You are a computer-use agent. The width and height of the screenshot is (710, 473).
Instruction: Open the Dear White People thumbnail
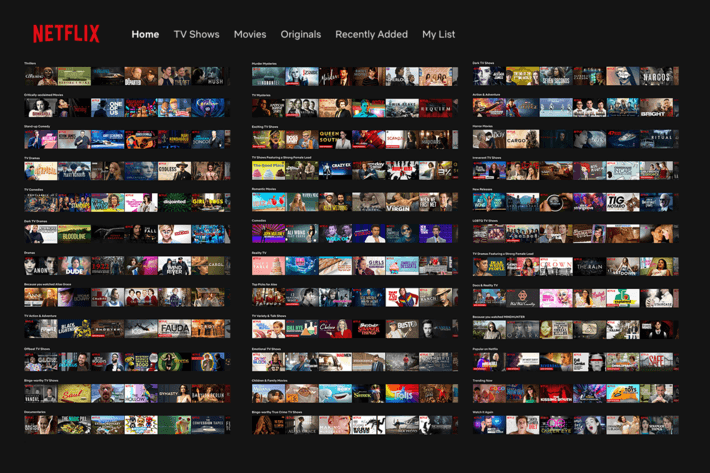(489, 267)
